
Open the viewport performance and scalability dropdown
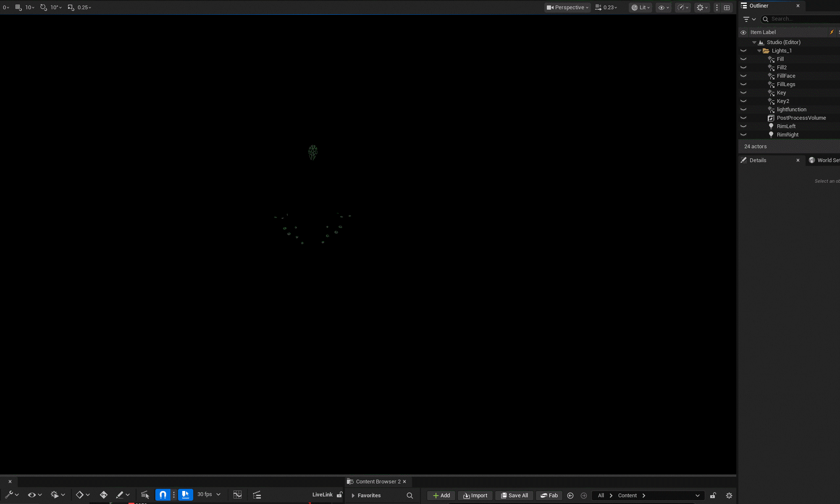(683, 8)
